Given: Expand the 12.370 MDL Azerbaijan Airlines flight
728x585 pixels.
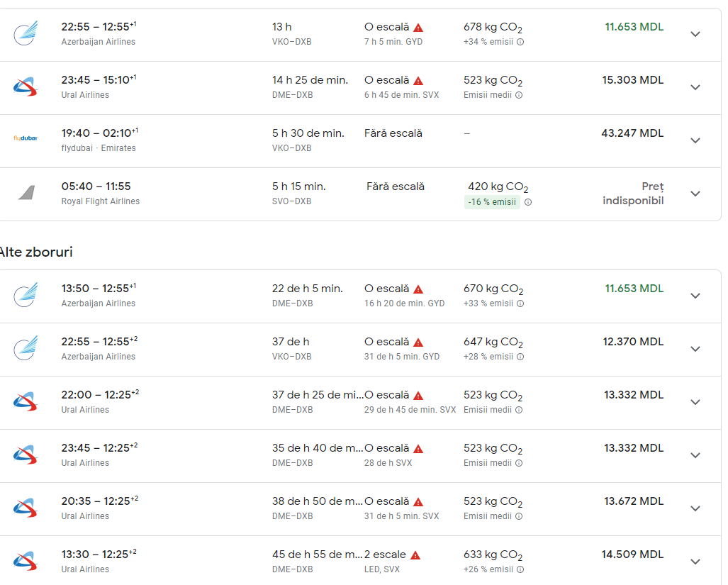Looking at the screenshot, I should 695,349.
